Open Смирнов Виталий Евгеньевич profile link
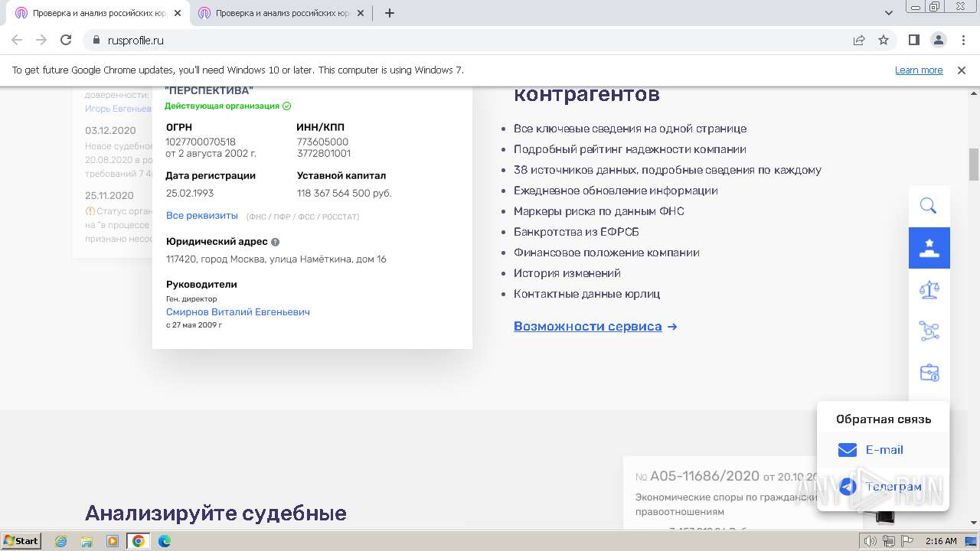 238,312
